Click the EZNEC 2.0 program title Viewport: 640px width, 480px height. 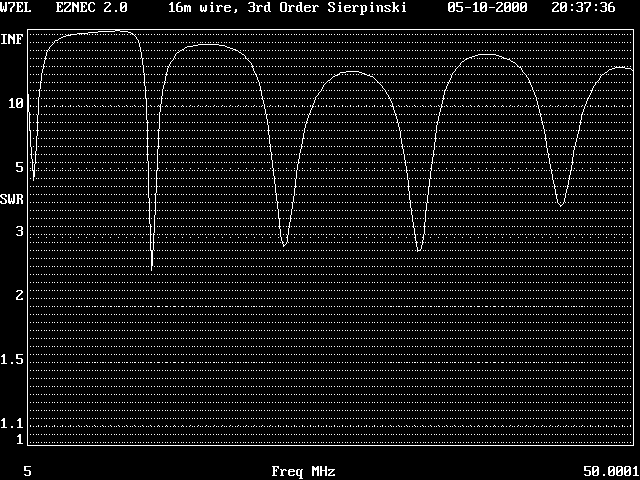[91, 7]
